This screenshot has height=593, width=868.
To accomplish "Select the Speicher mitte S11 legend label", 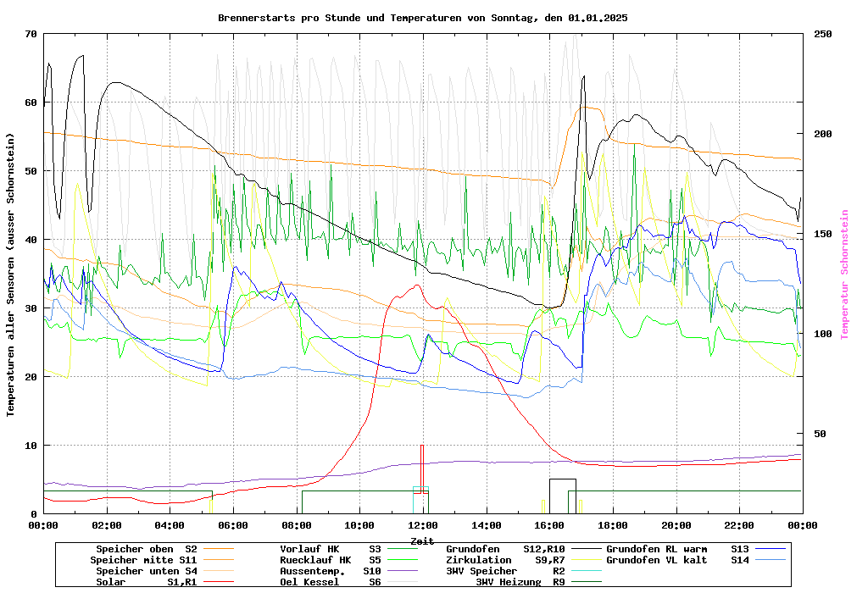I will (x=143, y=560).
